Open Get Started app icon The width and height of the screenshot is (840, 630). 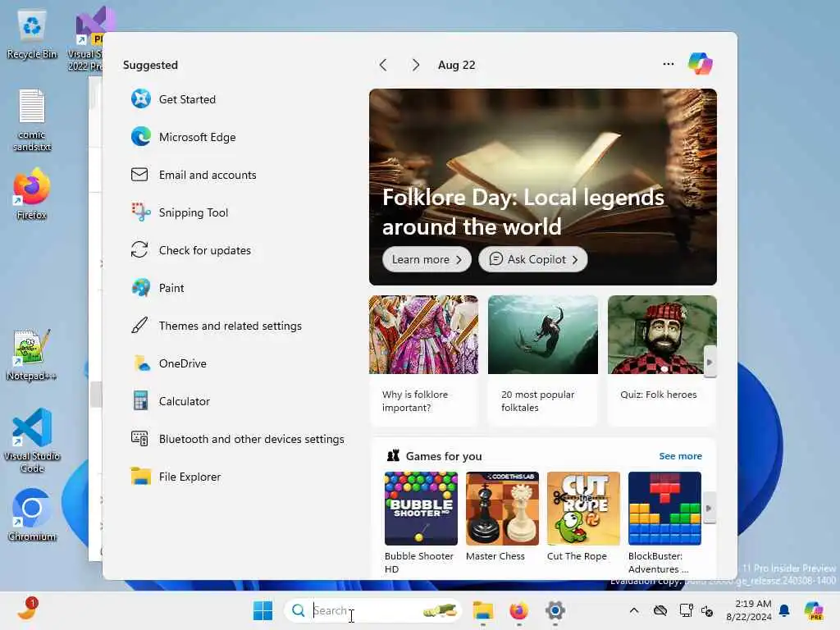coord(141,99)
